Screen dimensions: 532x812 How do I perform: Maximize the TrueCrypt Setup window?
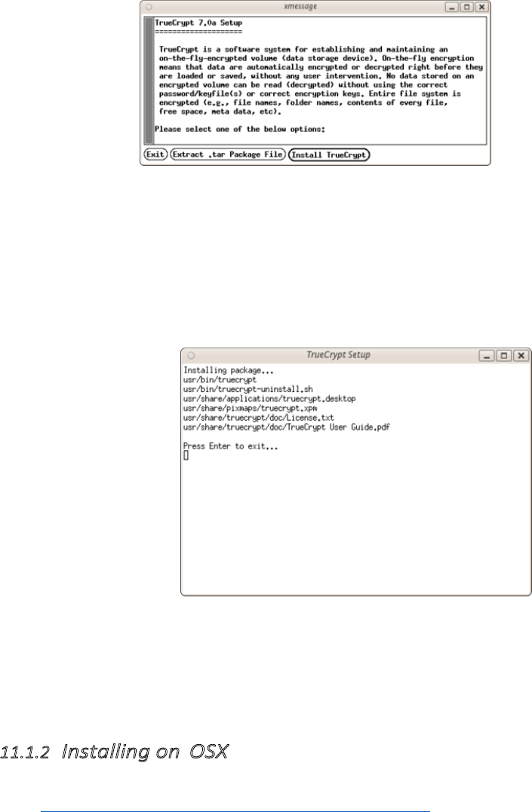click(x=503, y=356)
